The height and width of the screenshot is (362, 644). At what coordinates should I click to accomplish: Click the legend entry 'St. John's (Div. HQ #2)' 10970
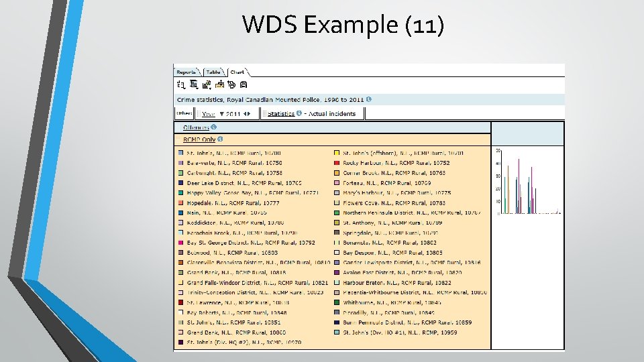point(244,343)
